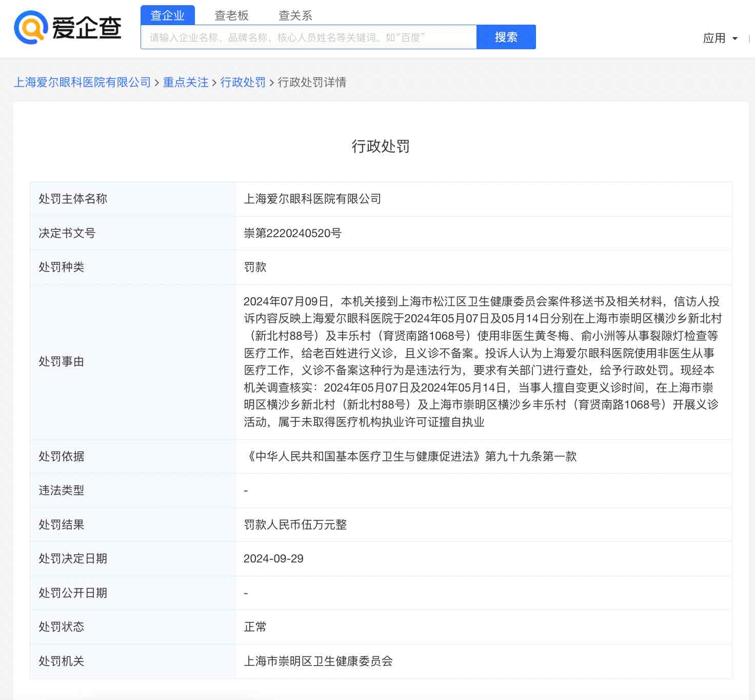Focus the company name search input field
The image size is (755, 700).
click(309, 37)
